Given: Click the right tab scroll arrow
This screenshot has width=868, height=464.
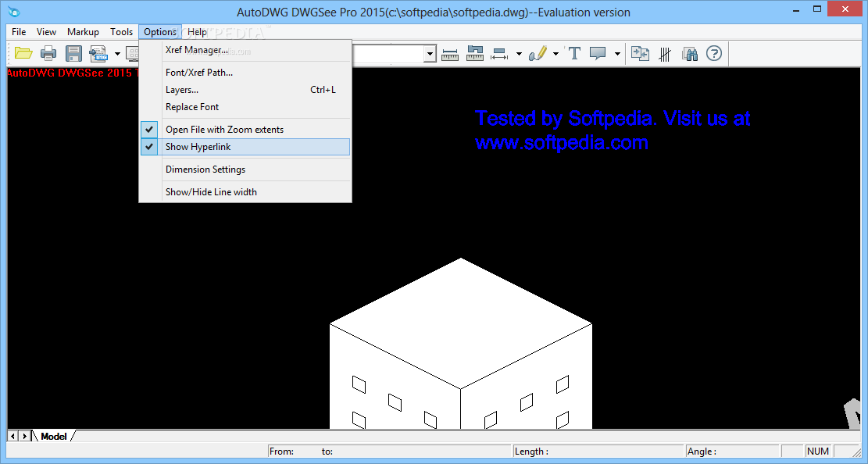Looking at the screenshot, I should click(24, 437).
